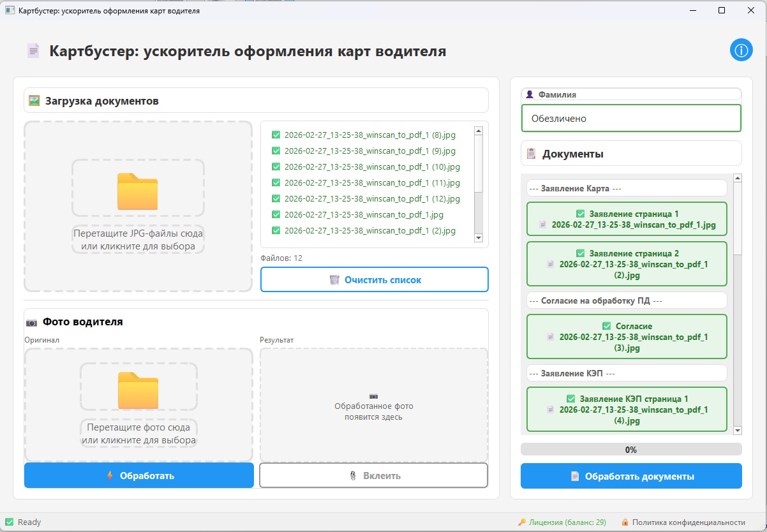767x532 pixels.
Task: Toggle the checkmark on Заявление КЭП страница 1
Action: pos(571,399)
